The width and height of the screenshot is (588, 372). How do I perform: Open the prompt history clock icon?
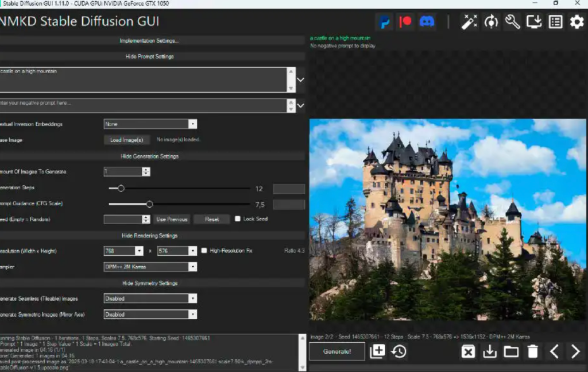coord(399,351)
